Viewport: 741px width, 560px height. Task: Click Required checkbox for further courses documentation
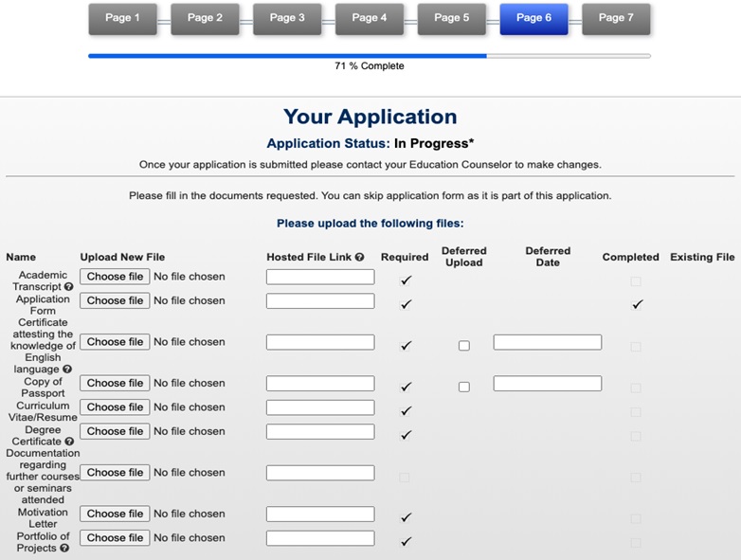coord(405,478)
